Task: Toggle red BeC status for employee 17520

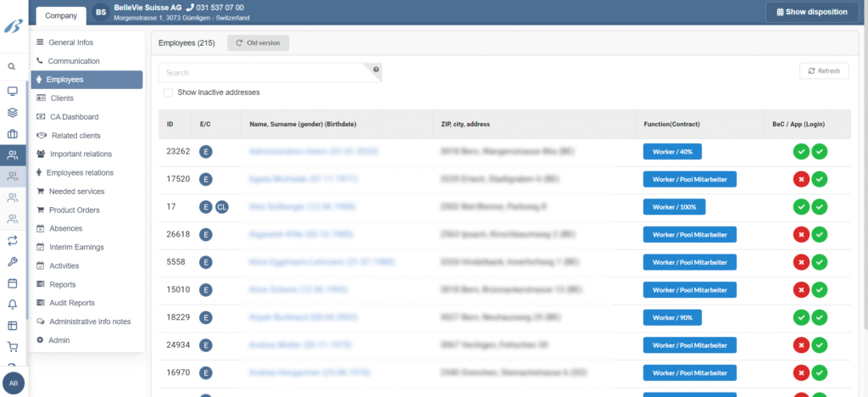Action: pos(801,179)
